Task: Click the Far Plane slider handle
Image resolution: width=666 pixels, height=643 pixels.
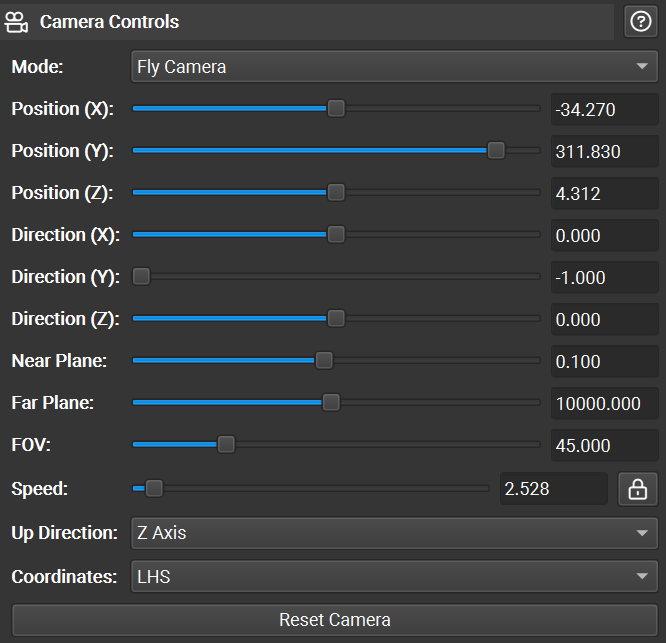Action: point(331,403)
